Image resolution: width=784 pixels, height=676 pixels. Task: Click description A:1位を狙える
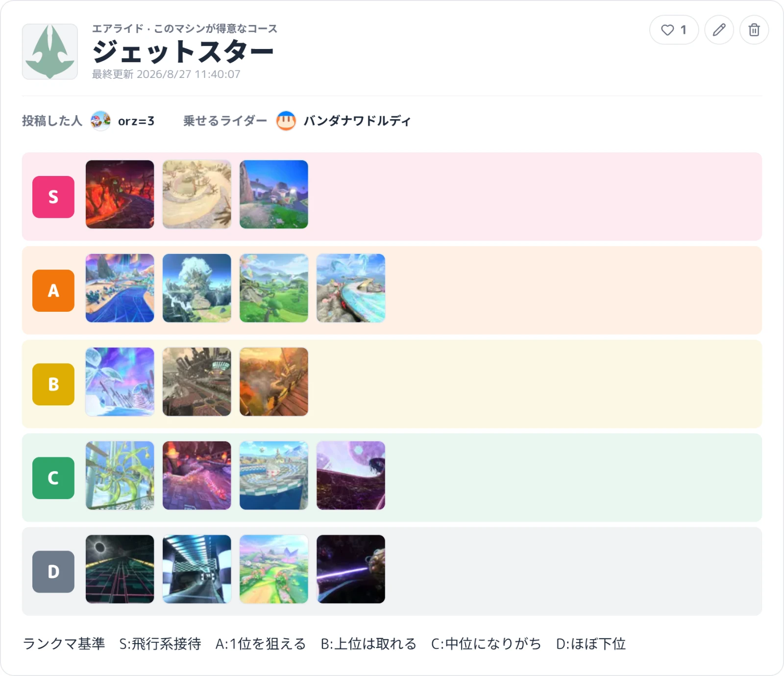261,644
